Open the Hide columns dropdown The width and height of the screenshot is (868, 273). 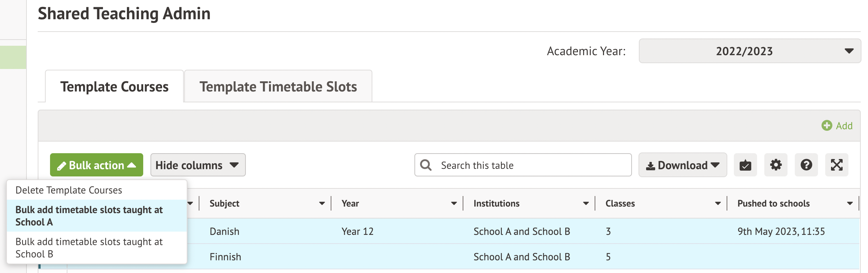click(x=198, y=165)
